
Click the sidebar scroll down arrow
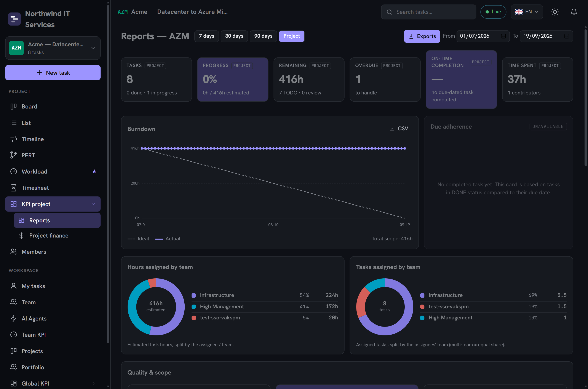108,386
